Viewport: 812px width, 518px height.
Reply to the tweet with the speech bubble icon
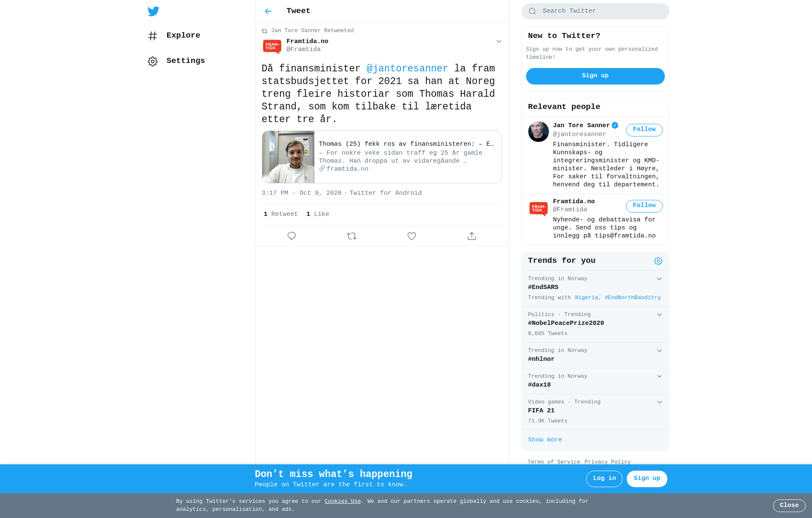coord(291,236)
